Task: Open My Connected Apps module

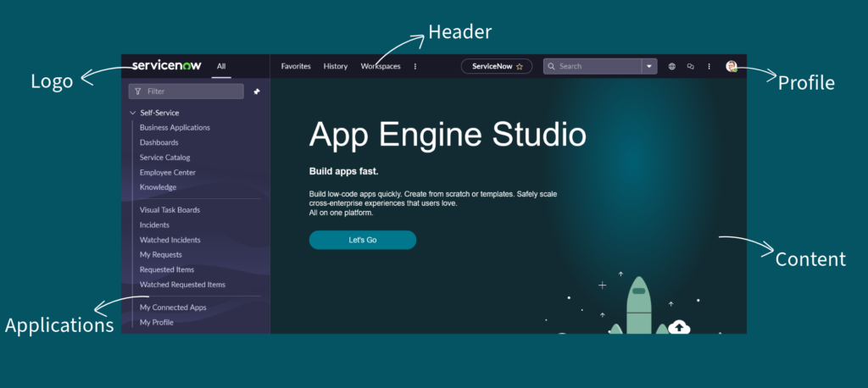Action: [x=173, y=308]
